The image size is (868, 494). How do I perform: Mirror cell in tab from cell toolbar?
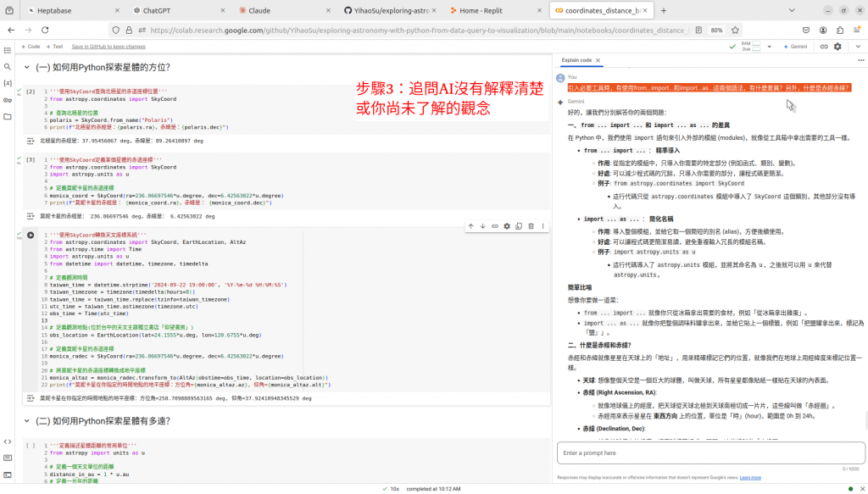pyautogui.click(x=519, y=225)
